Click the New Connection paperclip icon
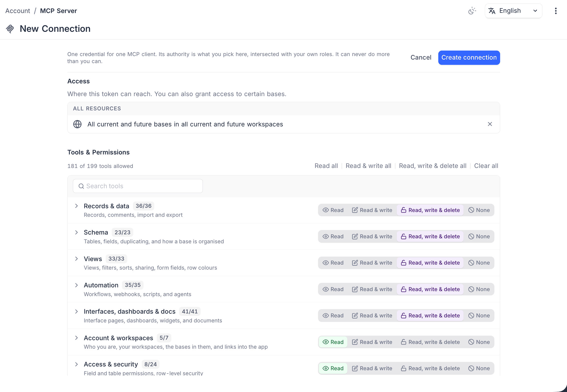Viewport: 567px width, 392px height. pos(10,29)
